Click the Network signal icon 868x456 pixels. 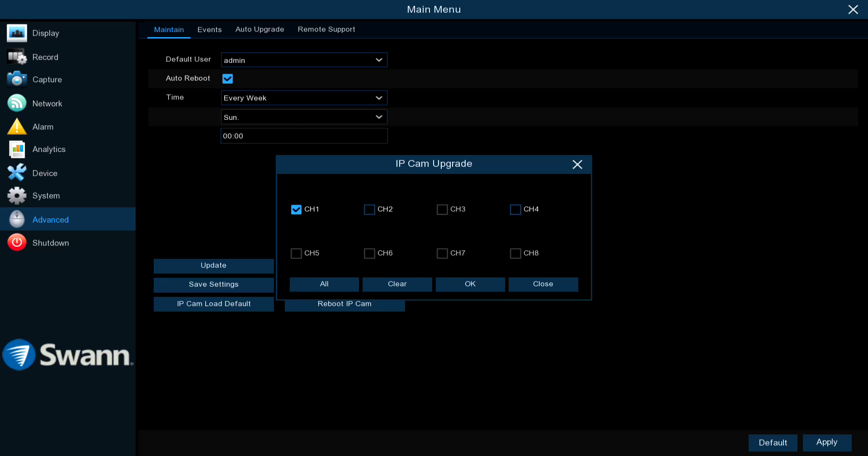coord(17,103)
